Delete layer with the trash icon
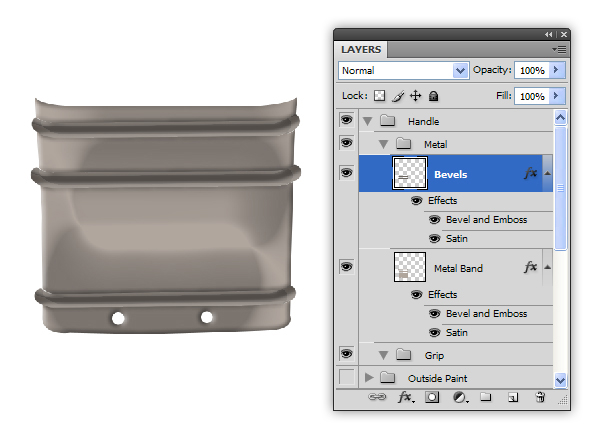Viewport: 600px width, 430px height. [x=540, y=397]
